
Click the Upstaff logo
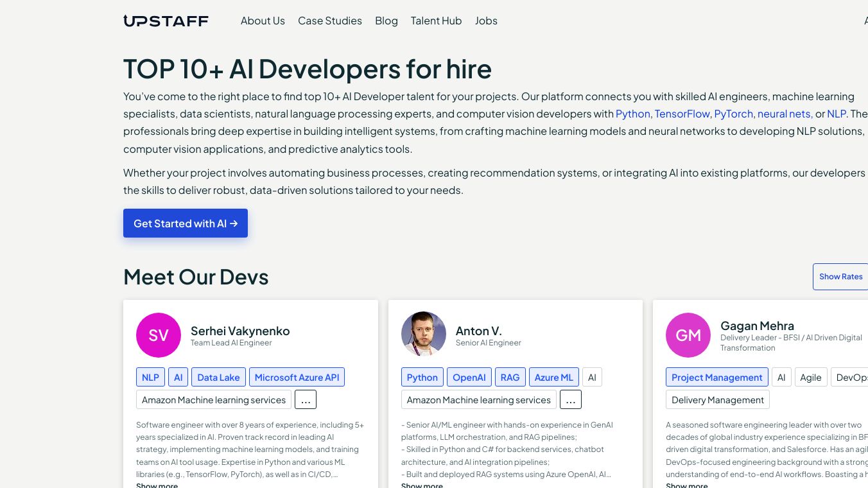click(x=166, y=21)
